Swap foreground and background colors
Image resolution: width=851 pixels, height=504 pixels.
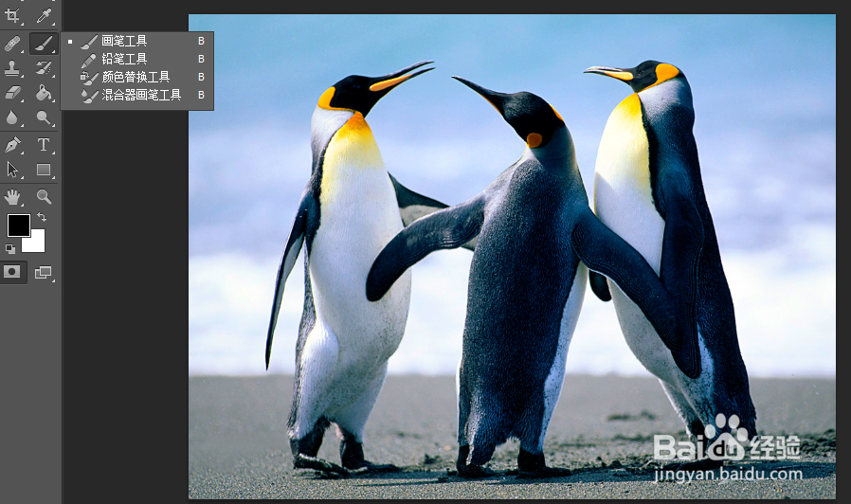click(42, 217)
